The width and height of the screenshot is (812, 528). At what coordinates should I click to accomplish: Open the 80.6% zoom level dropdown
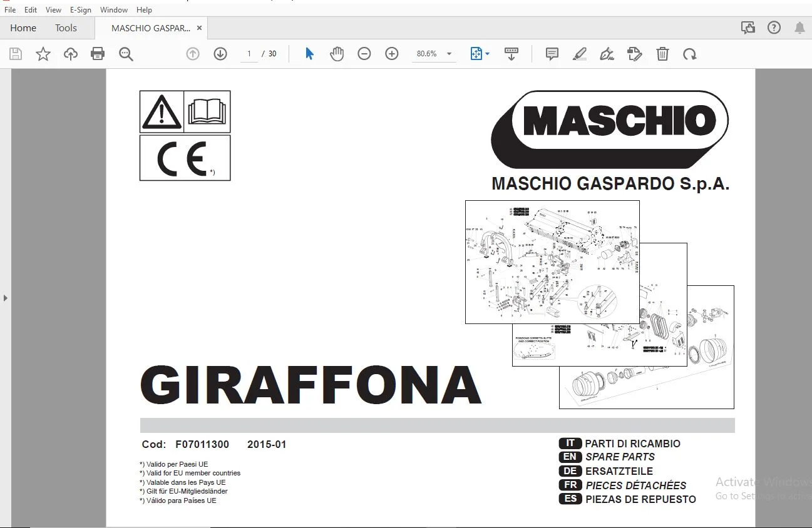click(434, 54)
